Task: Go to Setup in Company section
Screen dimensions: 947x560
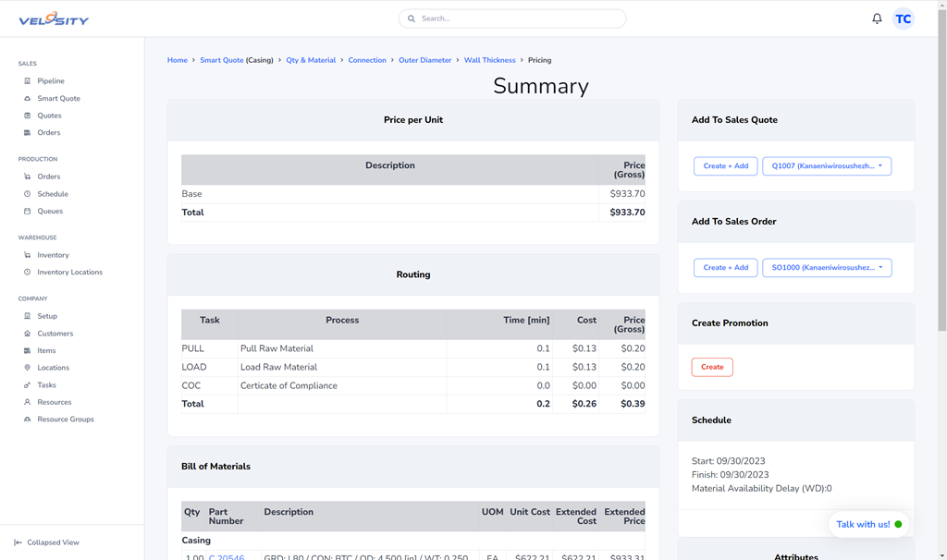Action: point(47,316)
